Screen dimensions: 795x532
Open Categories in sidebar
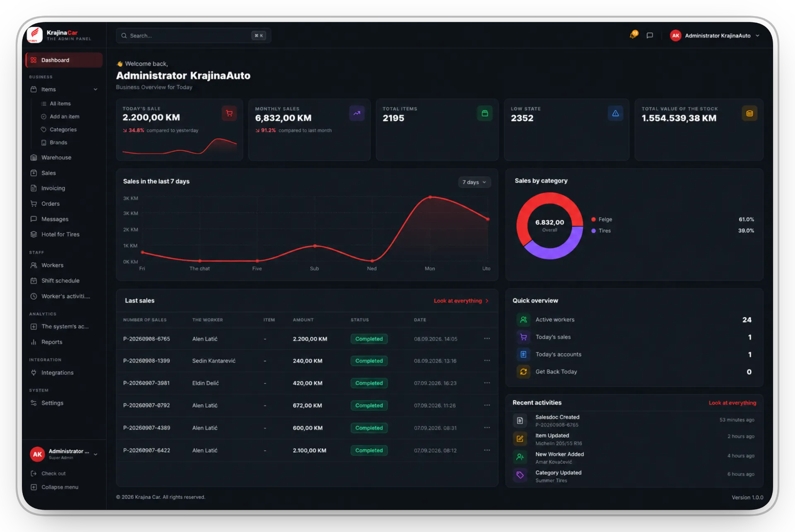(x=59, y=129)
